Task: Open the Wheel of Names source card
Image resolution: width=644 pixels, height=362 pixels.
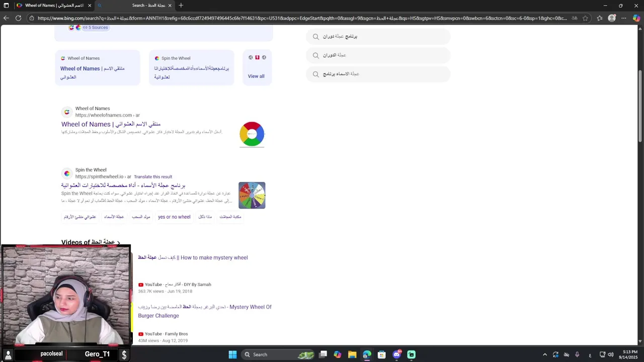Action: coord(97,67)
